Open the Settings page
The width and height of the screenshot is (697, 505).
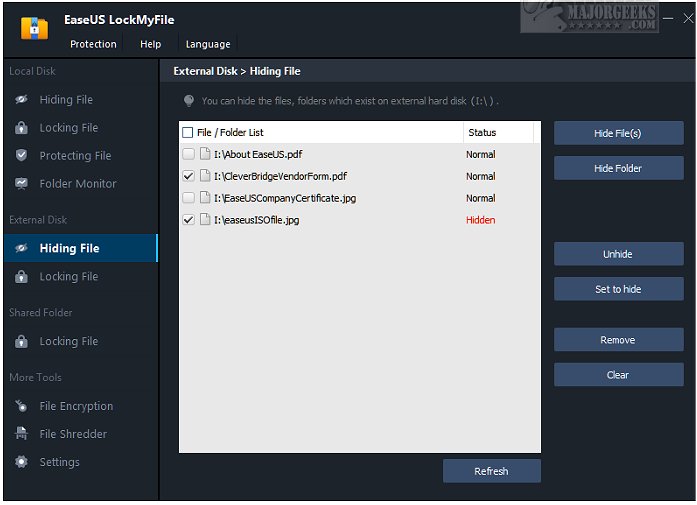coord(80,462)
